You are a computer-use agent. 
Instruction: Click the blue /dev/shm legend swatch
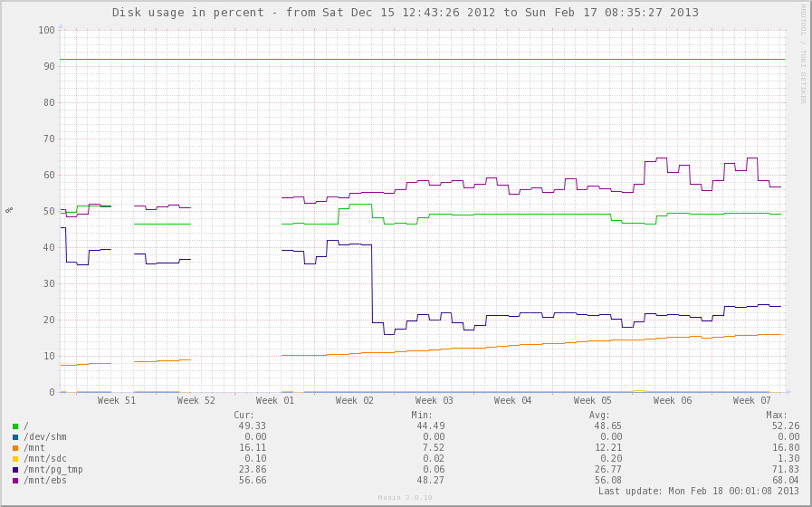tap(15, 436)
